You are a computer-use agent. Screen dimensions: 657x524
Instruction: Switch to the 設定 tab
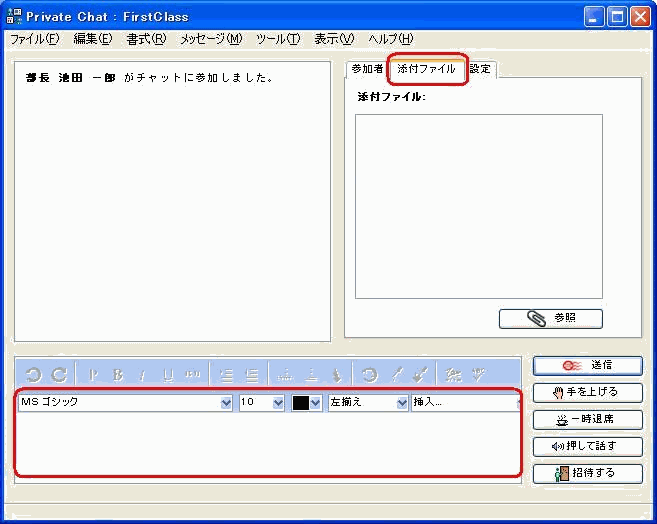(480, 69)
